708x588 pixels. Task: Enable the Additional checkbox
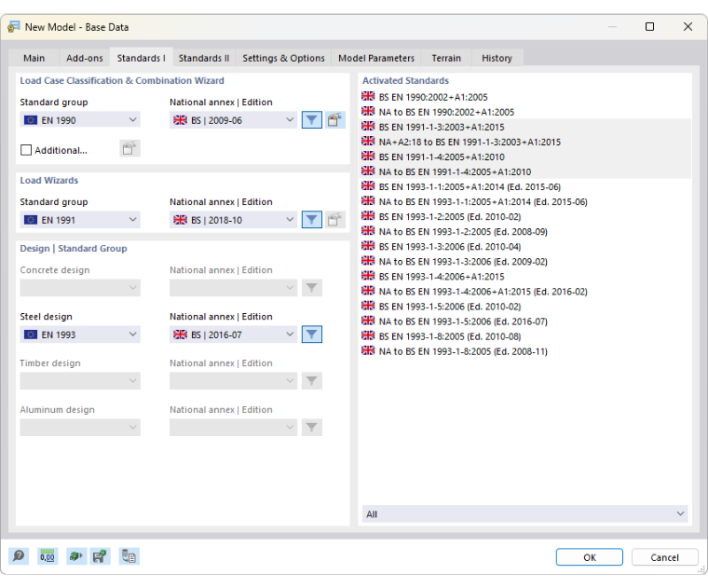click(26, 150)
